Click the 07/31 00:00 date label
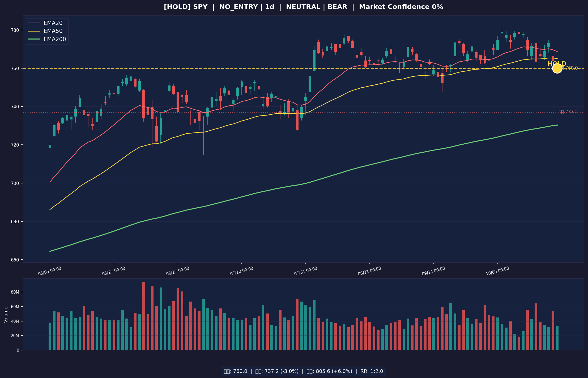Screen dimensions: 588x378 tap(306, 271)
